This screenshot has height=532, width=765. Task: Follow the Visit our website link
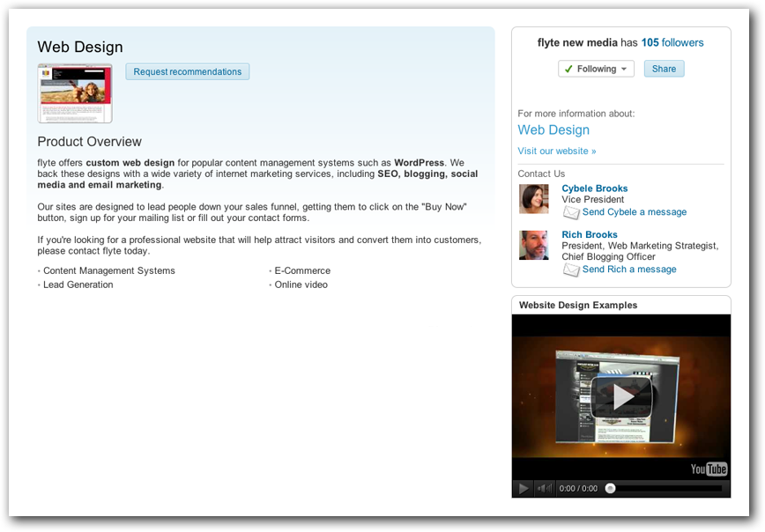557,151
